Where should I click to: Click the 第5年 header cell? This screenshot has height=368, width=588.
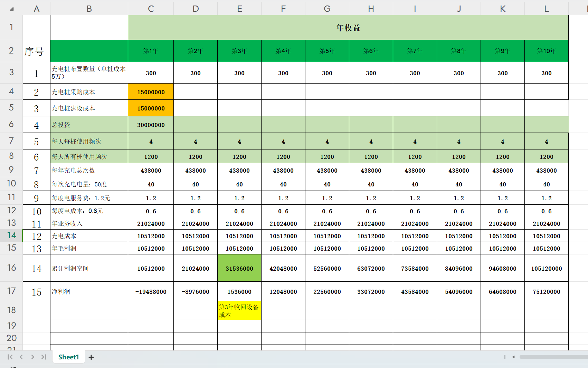click(x=327, y=51)
